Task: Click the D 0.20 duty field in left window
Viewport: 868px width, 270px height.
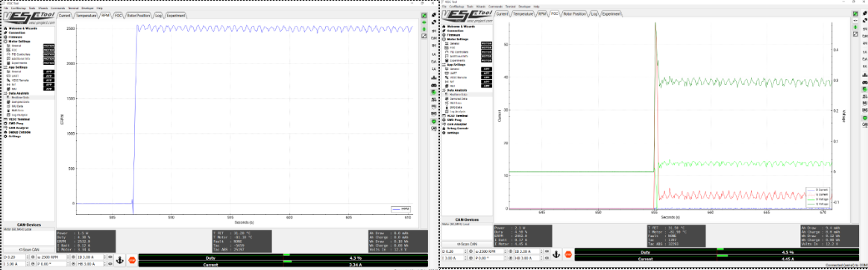Action: [16, 257]
